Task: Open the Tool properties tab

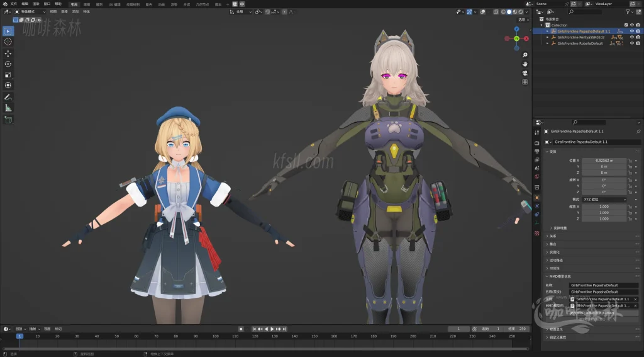Action: click(x=537, y=132)
